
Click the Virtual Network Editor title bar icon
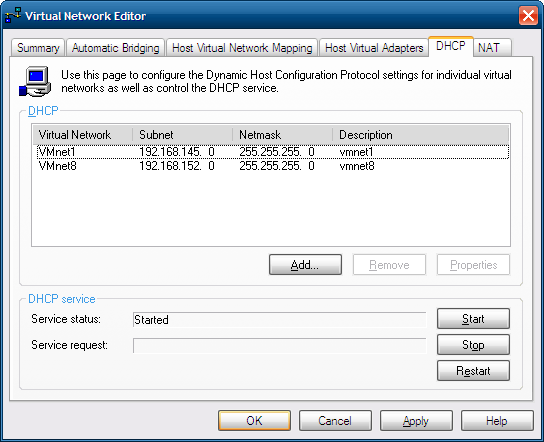[x=13, y=15]
